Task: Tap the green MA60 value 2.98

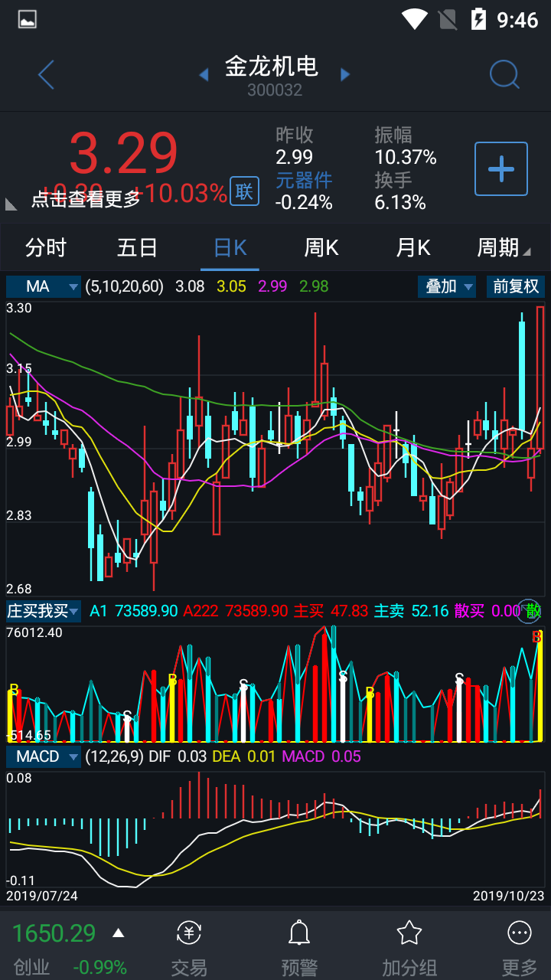Action: point(314,287)
